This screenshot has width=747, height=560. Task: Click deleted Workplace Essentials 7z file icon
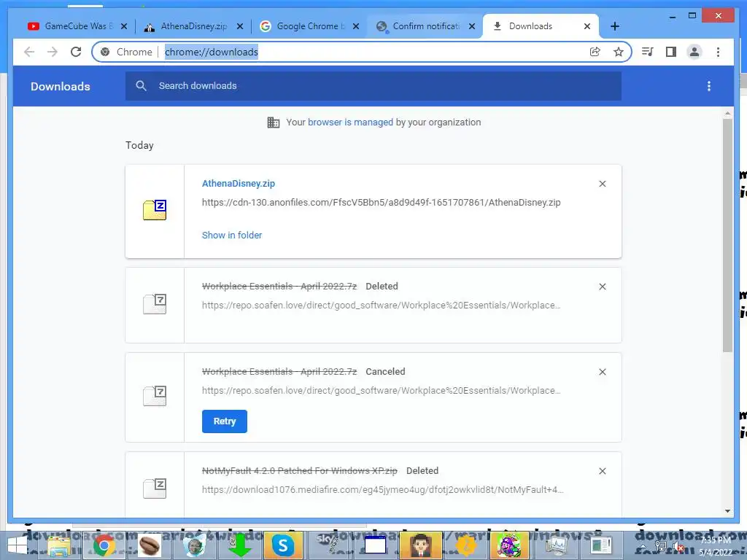pyautogui.click(x=155, y=304)
